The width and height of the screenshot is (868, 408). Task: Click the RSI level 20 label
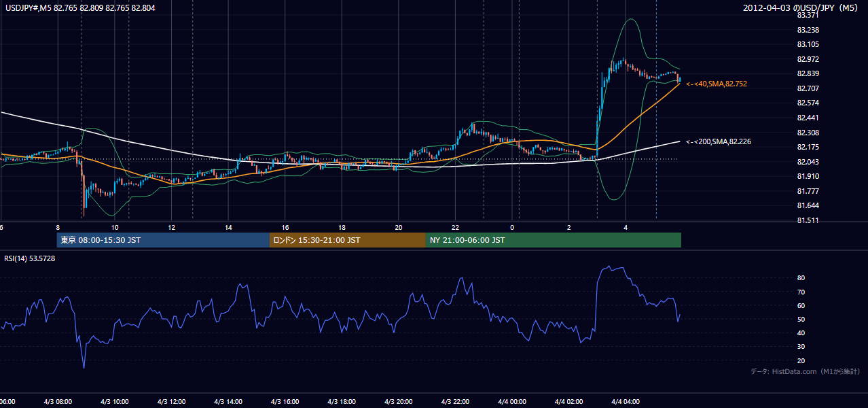(x=801, y=360)
